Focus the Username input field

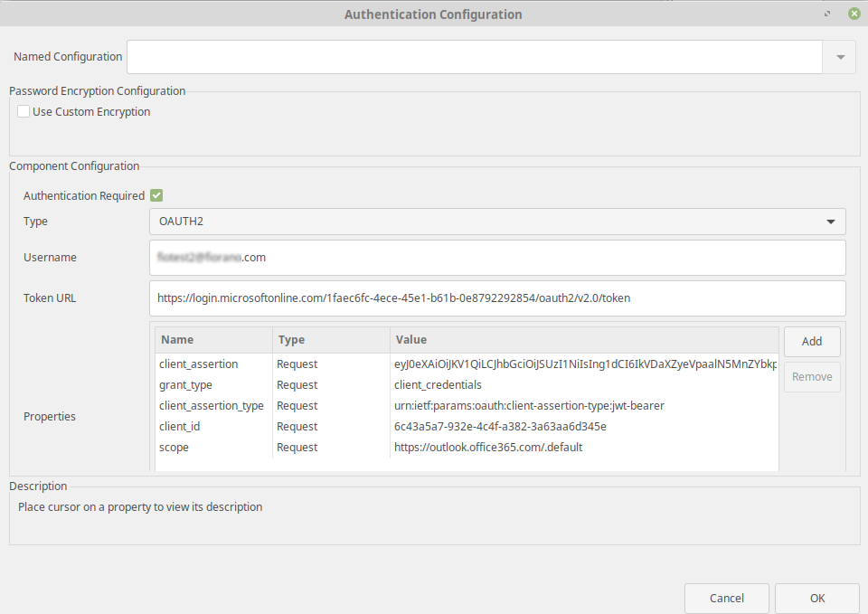pyautogui.click(x=497, y=258)
